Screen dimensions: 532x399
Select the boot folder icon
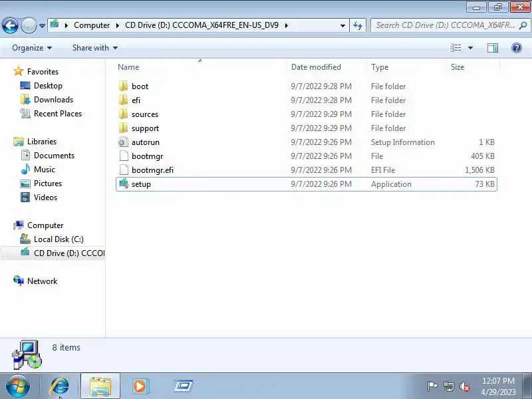(x=124, y=86)
